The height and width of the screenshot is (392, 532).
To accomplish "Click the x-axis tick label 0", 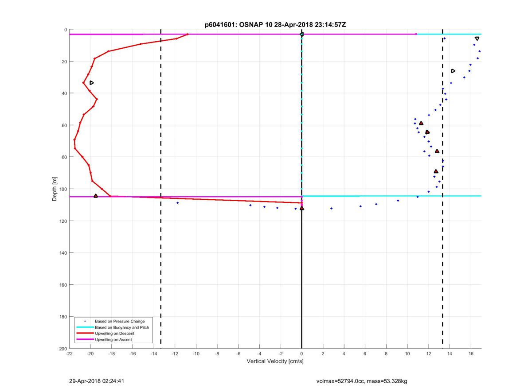I will (301, 354).
